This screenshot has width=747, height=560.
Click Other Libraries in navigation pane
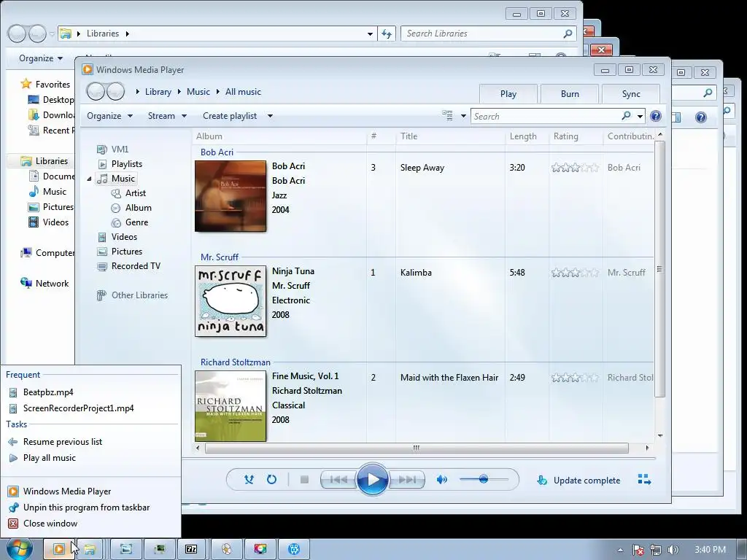[x=139, y=295]
